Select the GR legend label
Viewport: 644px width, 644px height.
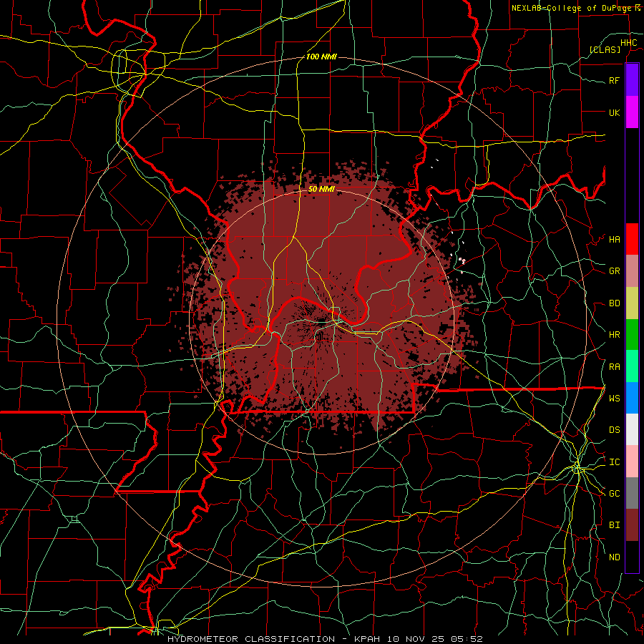(x=614, y=271)
